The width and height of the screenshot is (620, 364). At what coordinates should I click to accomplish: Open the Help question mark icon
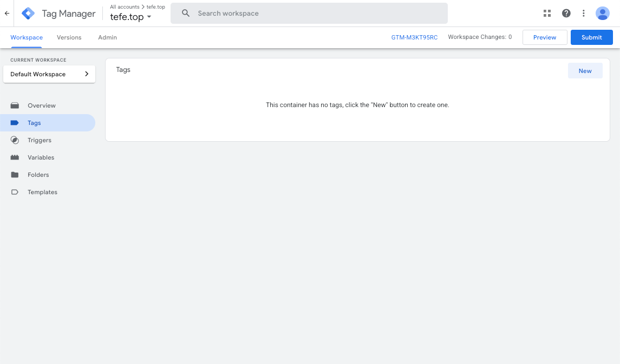coord(566,14)
